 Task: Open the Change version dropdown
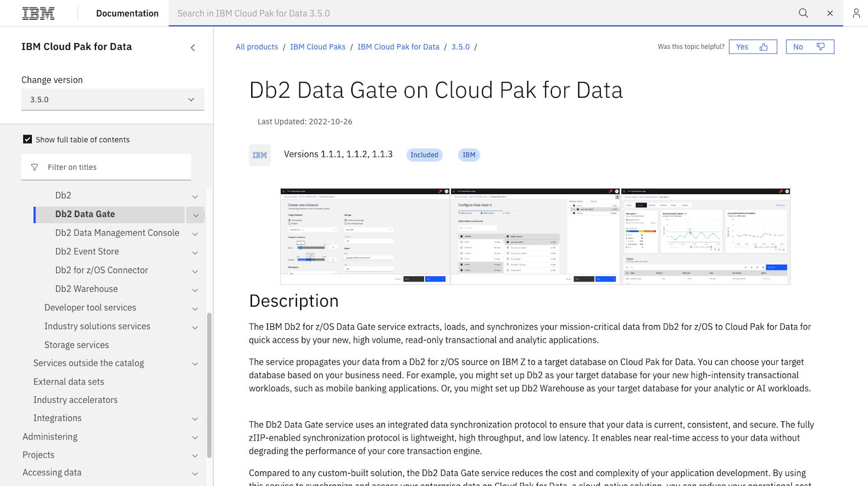coord(113,100)
